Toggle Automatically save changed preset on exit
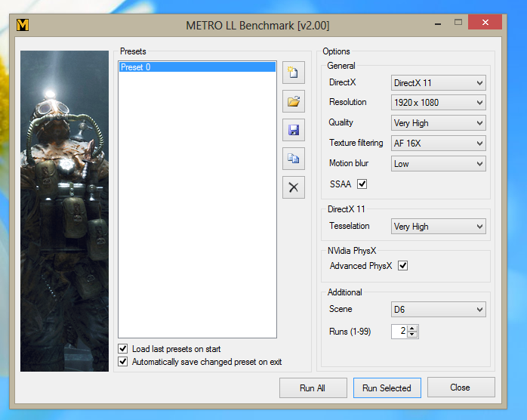 (123, 362)
